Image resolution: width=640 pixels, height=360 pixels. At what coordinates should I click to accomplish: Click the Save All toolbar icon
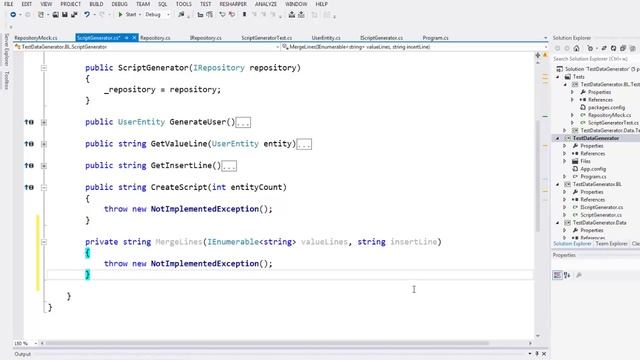tap(74, 15)
